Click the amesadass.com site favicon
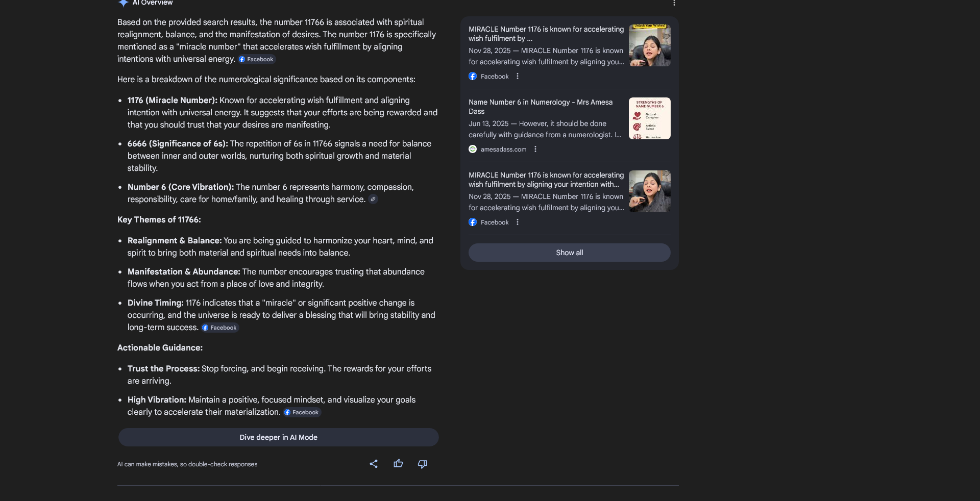The image size is (980, 501). [x=473, y=149]
